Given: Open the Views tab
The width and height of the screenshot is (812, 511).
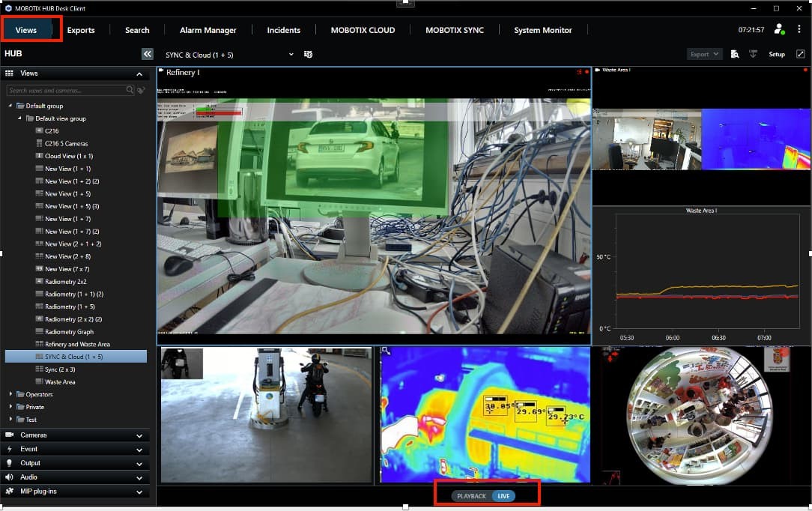Looking at the screenshot, I should coord(26,30).
